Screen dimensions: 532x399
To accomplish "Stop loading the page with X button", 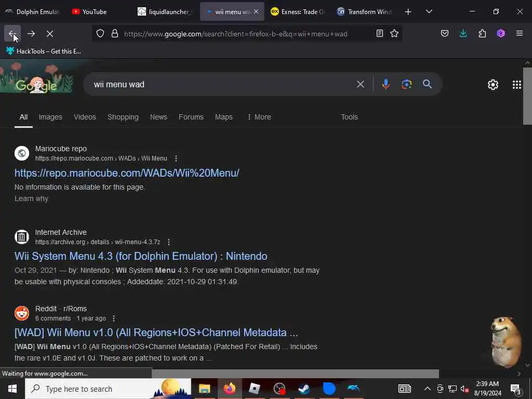I will 50,34.
